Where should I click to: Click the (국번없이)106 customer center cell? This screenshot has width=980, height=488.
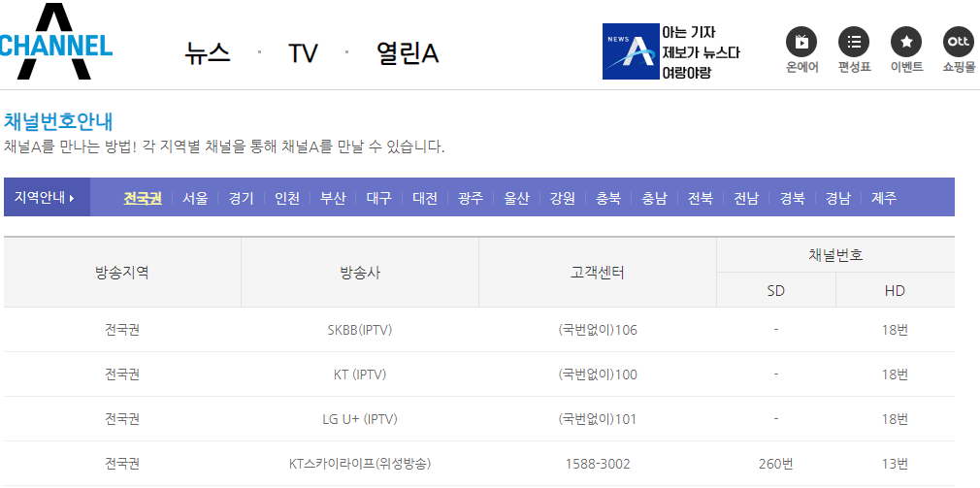[598, 329]
